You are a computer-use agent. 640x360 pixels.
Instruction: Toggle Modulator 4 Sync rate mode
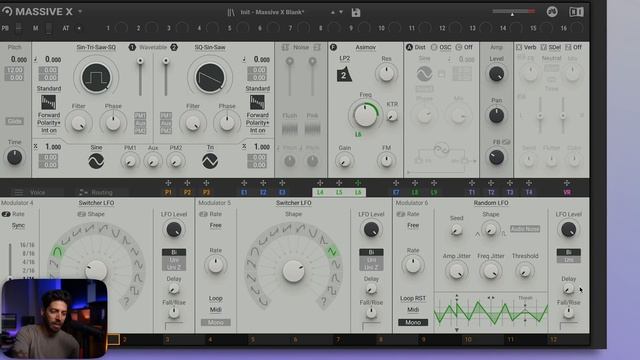(18, 225)
